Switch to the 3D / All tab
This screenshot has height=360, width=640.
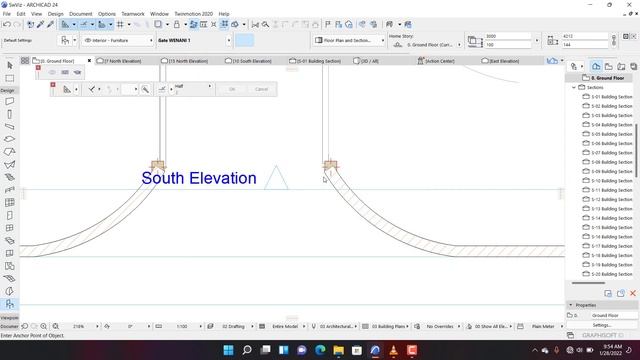pos(366,61)
